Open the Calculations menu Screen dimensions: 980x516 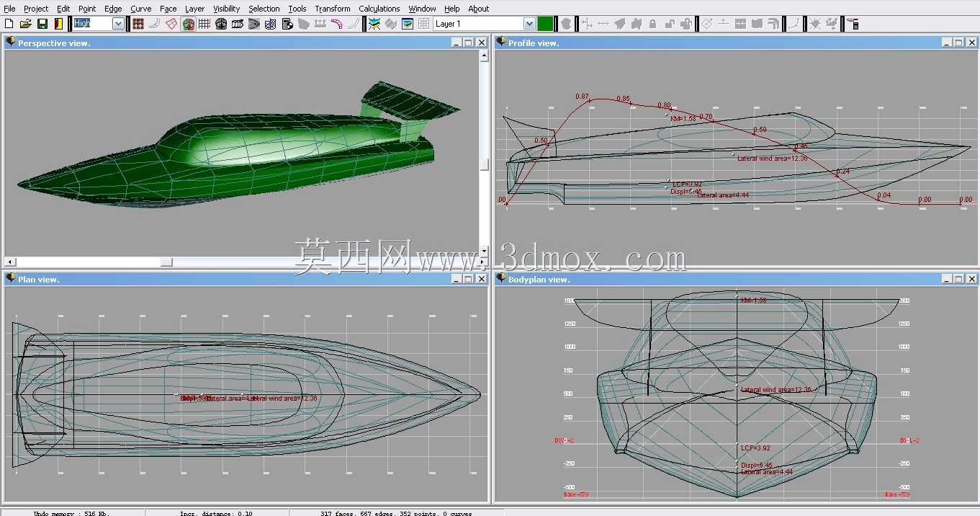379,9
